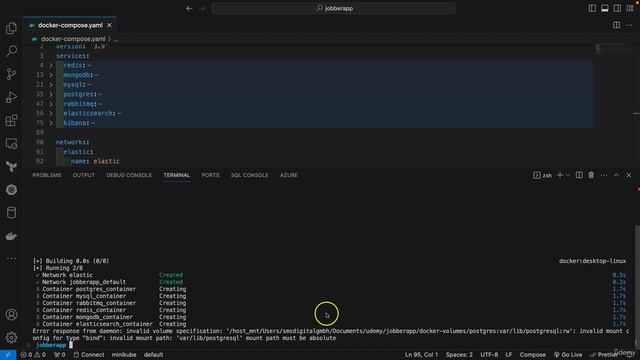Split the terminal panel
This screenshot has width=640, height=360.
pos(579,175)
